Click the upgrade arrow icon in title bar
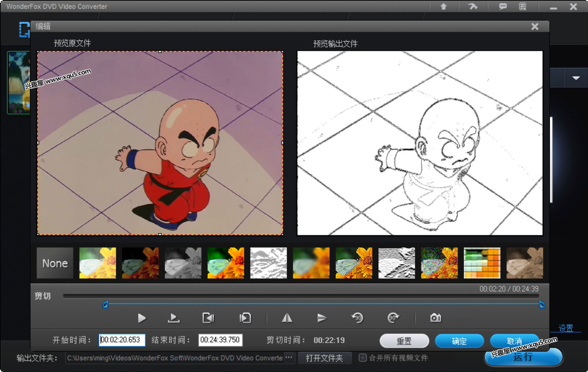 click(x=444, y=6)
